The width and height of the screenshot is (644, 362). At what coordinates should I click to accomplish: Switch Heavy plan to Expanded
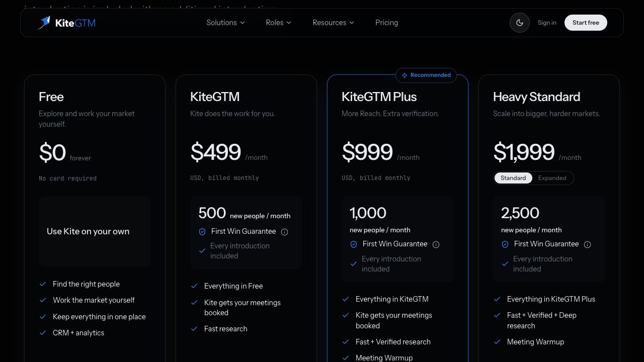[x=552, y=178]
